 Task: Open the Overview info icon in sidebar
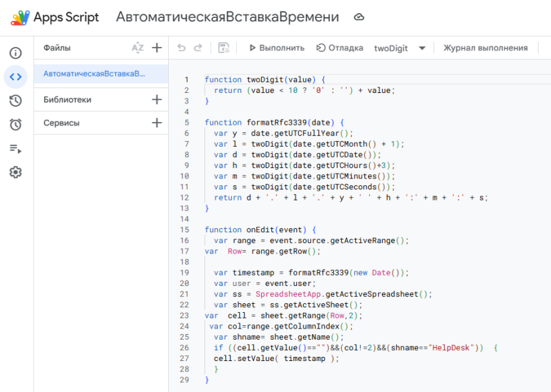coord(15,53)
